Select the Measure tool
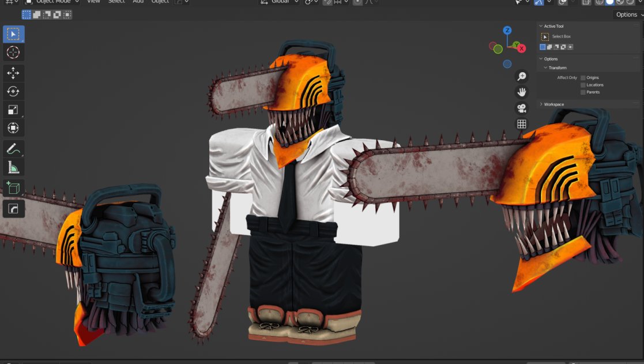This screenshot has width=644, height=364. [x=13, y=167]
